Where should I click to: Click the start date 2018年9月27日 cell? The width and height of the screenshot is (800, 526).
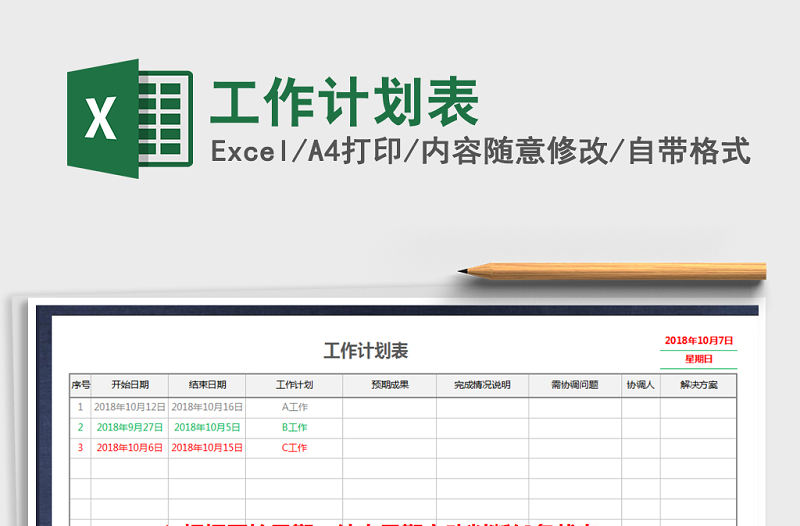[130, 427]
